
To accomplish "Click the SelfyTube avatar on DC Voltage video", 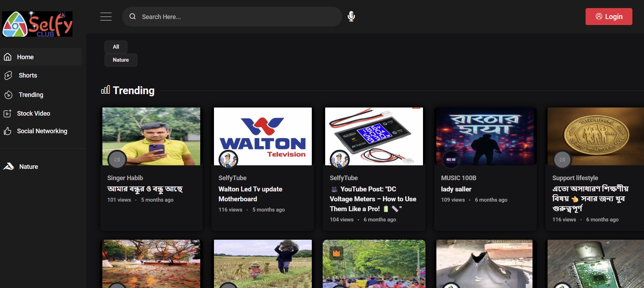I will pyautogui.click(x=340, y=160).
